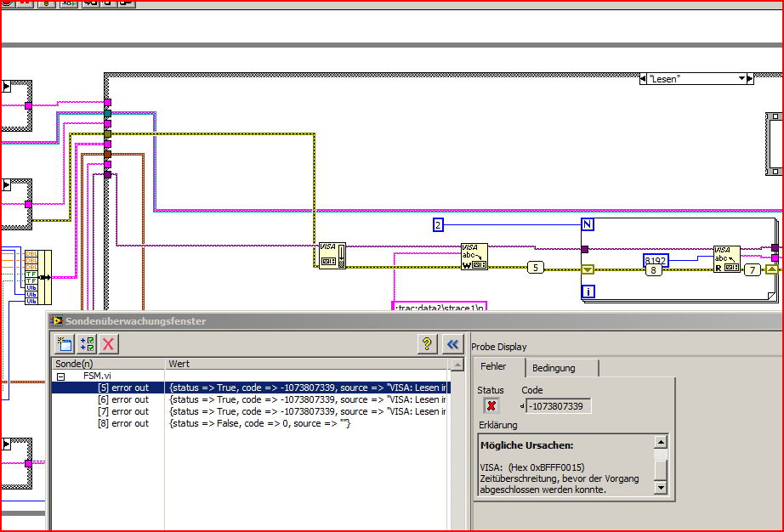Click the Retain Wire Values toolbar button

[69, 3]
